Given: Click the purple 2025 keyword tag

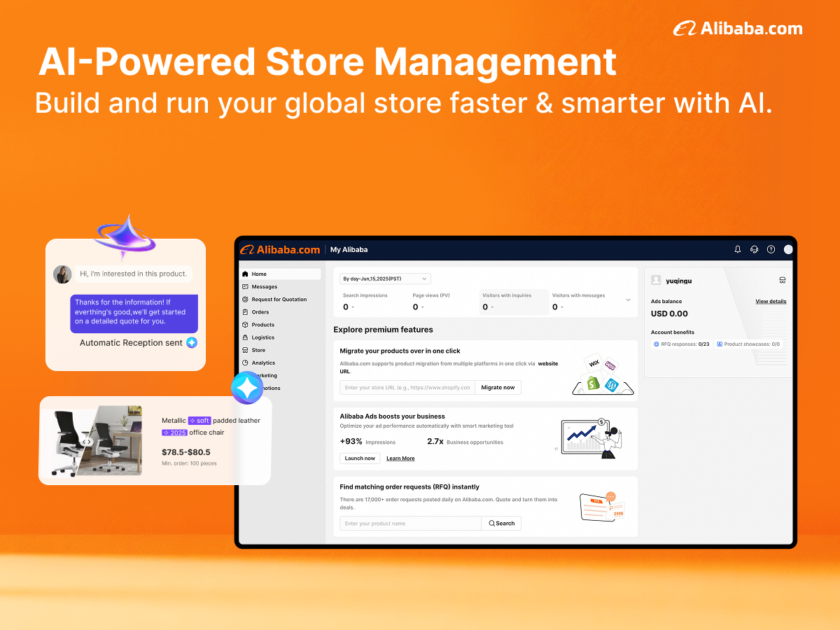Looking at the screenshot, I should pos(174,433).
